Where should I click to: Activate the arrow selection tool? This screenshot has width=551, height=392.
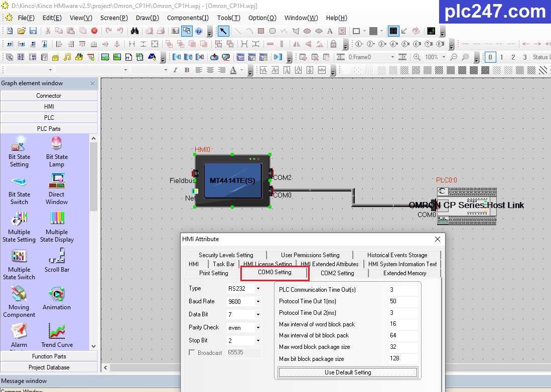pyautogui.click(x=224, y=31)
